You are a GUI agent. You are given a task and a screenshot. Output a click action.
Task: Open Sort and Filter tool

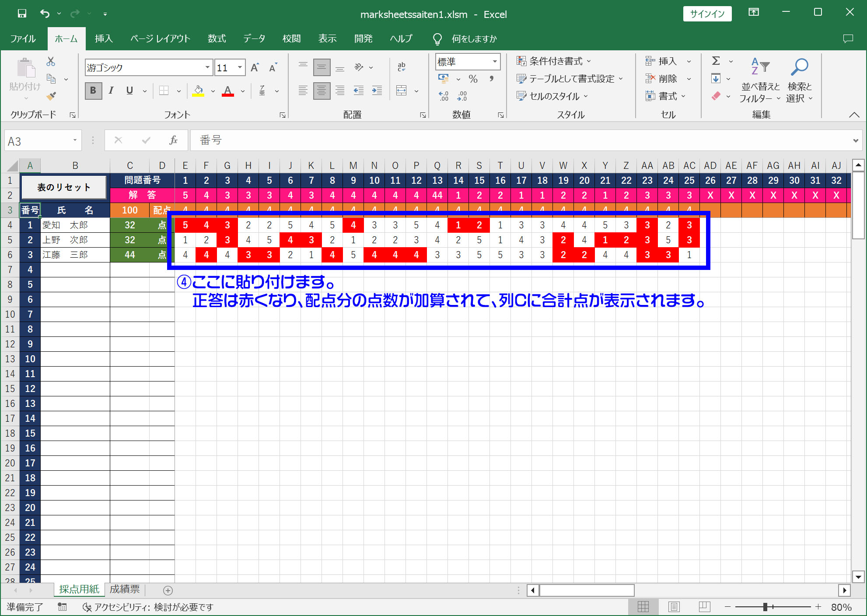point(760,80)
